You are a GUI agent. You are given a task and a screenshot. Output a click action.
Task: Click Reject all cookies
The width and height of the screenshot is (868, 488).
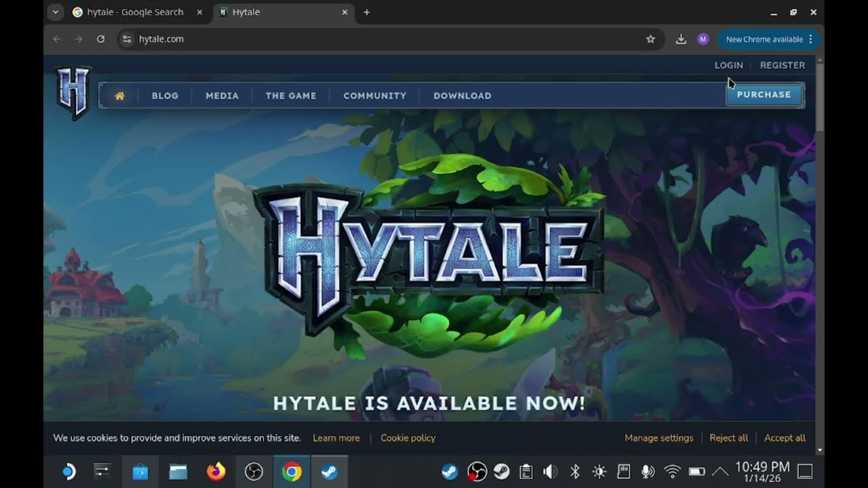[729, 438]
